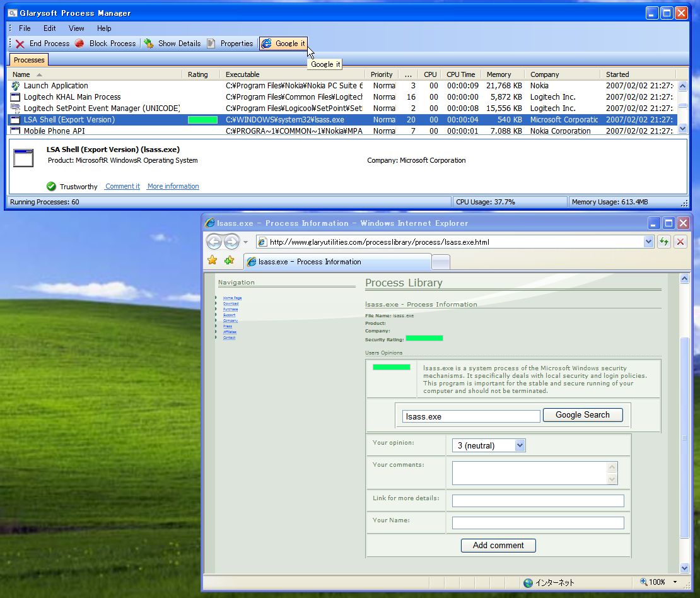
Task: Click the Contact navigation link
Action: click(229, 337)
